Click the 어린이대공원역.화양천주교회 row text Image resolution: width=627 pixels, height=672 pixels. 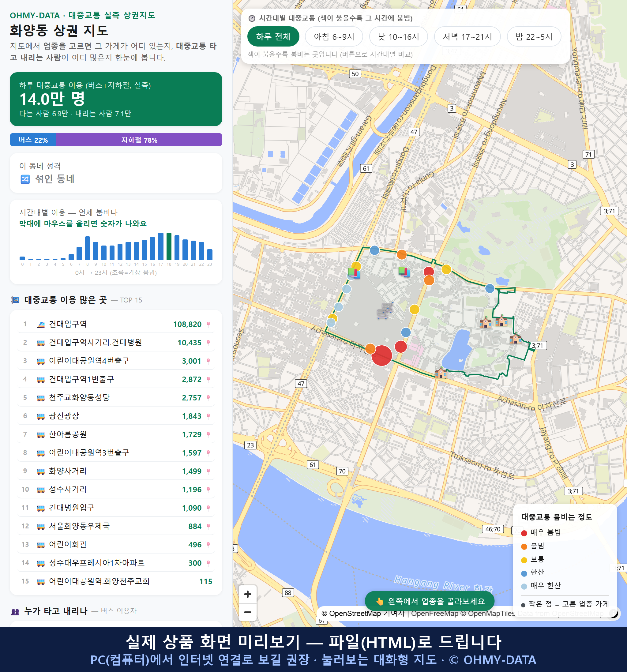click(x=99, y=581)
